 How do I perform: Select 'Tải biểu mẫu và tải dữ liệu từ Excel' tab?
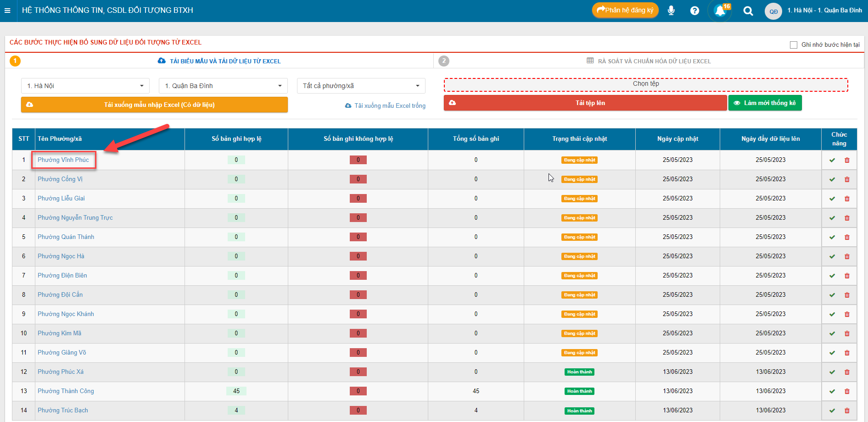[x=225, y=61]
